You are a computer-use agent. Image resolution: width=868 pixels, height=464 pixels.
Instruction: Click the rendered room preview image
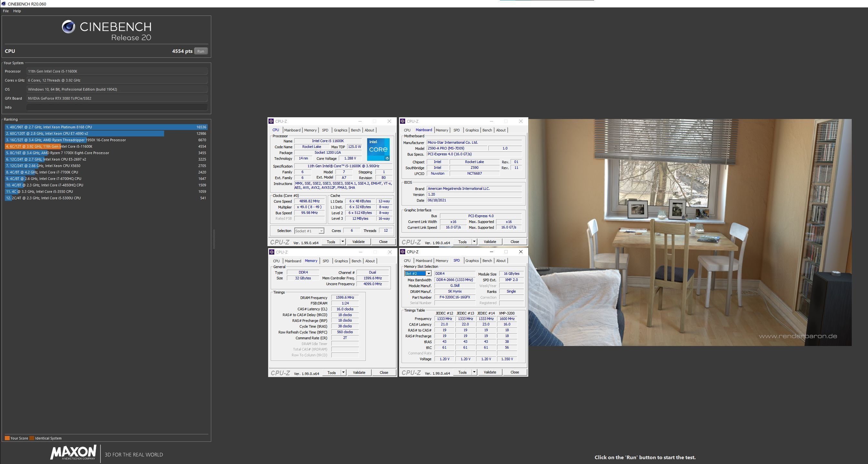(690, 232)
